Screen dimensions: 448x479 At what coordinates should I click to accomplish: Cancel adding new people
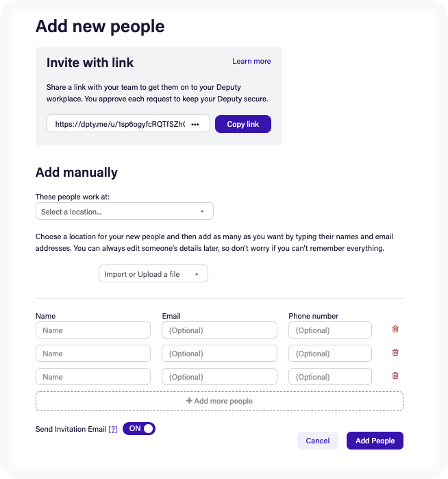tap(318, 441)
